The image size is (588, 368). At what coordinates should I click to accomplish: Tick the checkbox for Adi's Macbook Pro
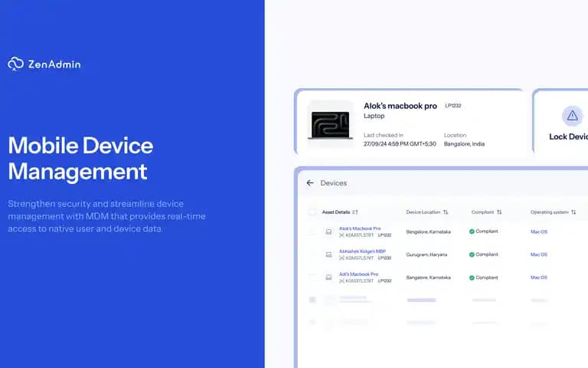312,278
